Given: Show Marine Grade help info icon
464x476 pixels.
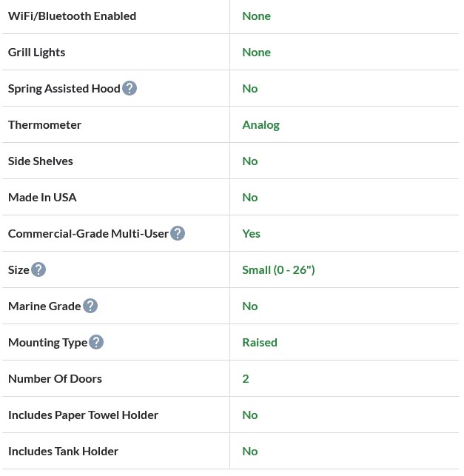Looking at the screenshot, I should pos(90,306).
